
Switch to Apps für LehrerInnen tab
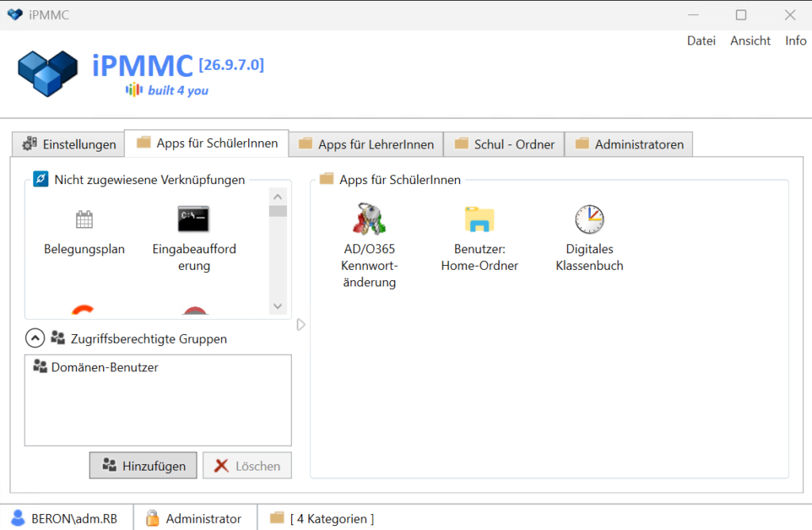366,144
